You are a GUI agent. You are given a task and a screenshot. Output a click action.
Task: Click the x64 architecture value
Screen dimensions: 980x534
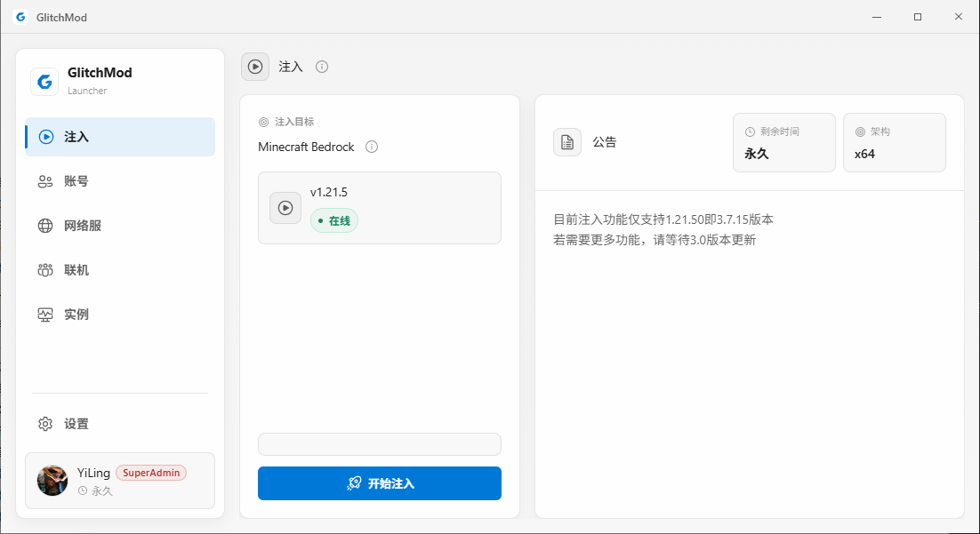point(865,154)
